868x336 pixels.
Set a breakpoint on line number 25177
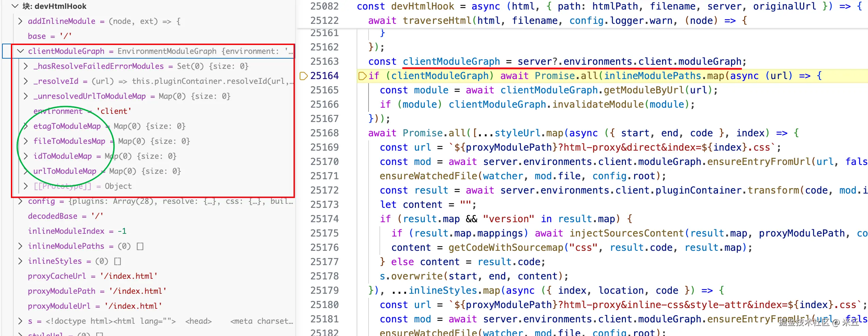(x=325, y=262)
